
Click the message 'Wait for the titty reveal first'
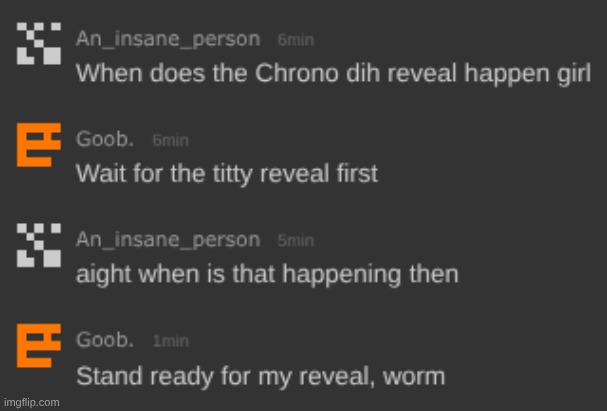(x=227, y=174)
